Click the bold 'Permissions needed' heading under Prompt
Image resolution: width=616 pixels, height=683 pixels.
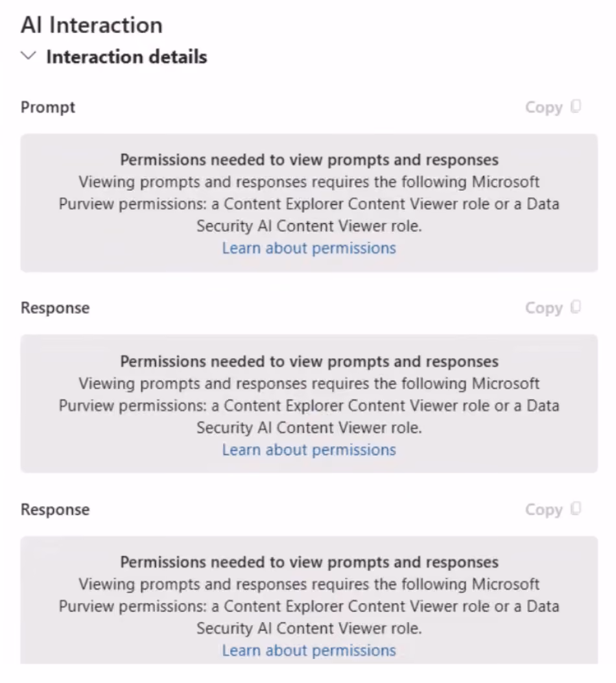pos(309,160)
